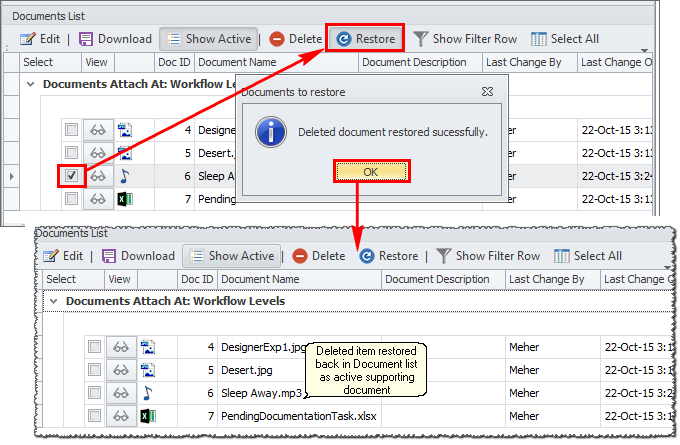Click the music note icon beside Sleep Away.mp3
680x445 pixels.
pyautogui.click(x=148, y=393)
